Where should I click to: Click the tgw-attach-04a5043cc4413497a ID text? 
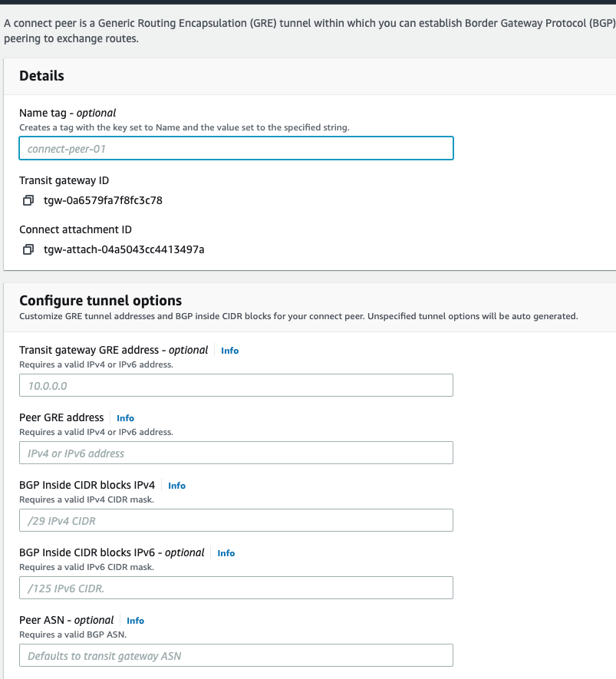(x=124, y=250)
